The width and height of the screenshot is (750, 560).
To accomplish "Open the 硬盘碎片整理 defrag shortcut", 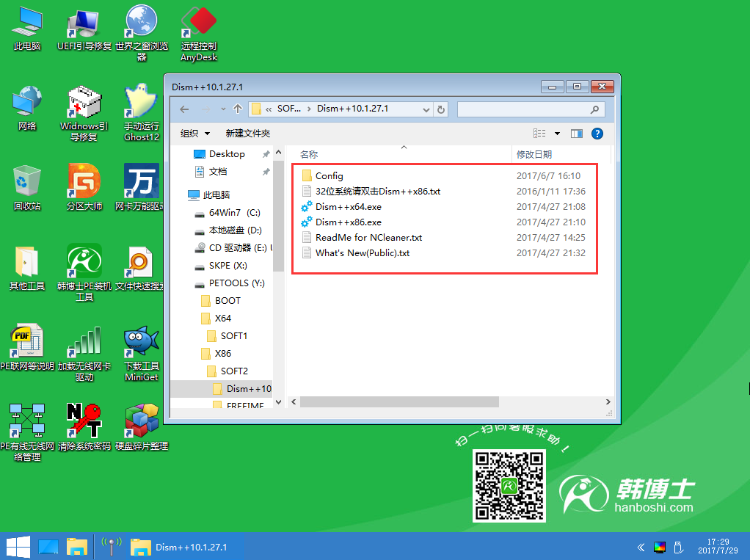I will 142,428.
